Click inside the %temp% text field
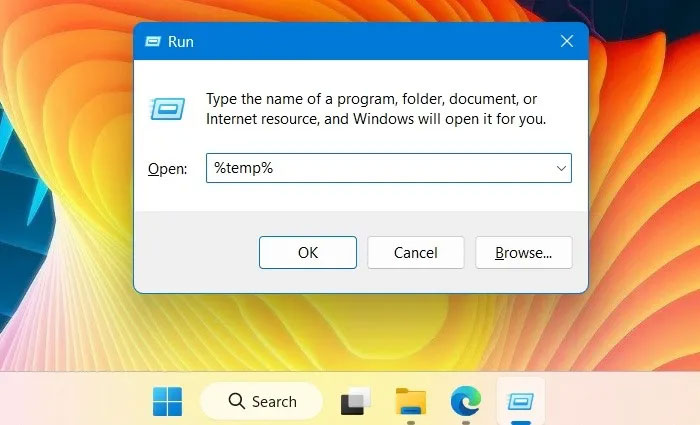The width and height of the screenshot is (700, 425). (x=380, y=169)
